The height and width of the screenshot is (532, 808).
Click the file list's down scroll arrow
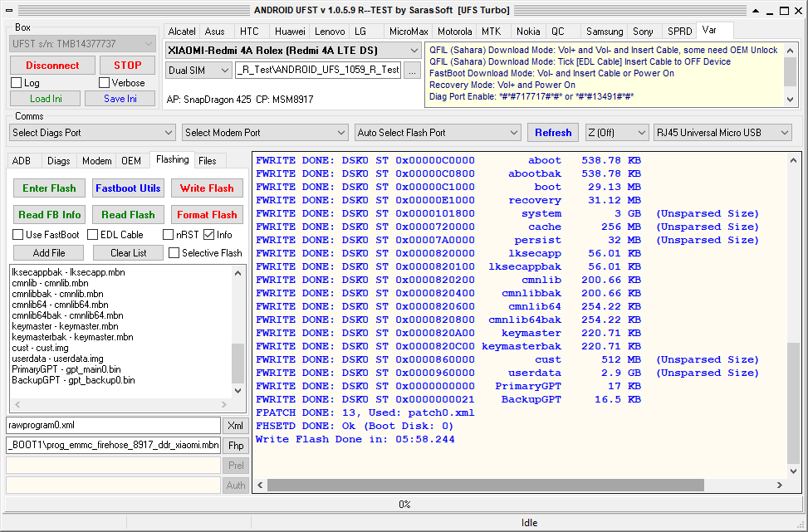[x=238, y=390]
